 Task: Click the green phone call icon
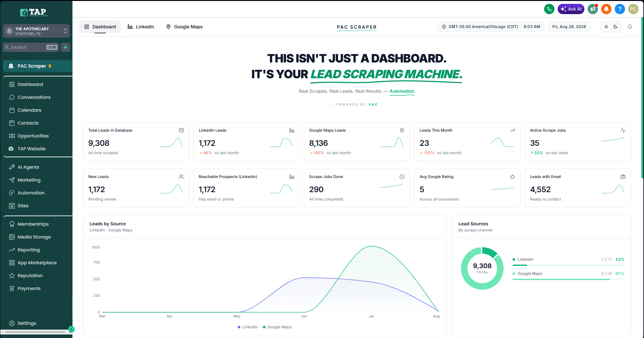(x=549, y=9)
